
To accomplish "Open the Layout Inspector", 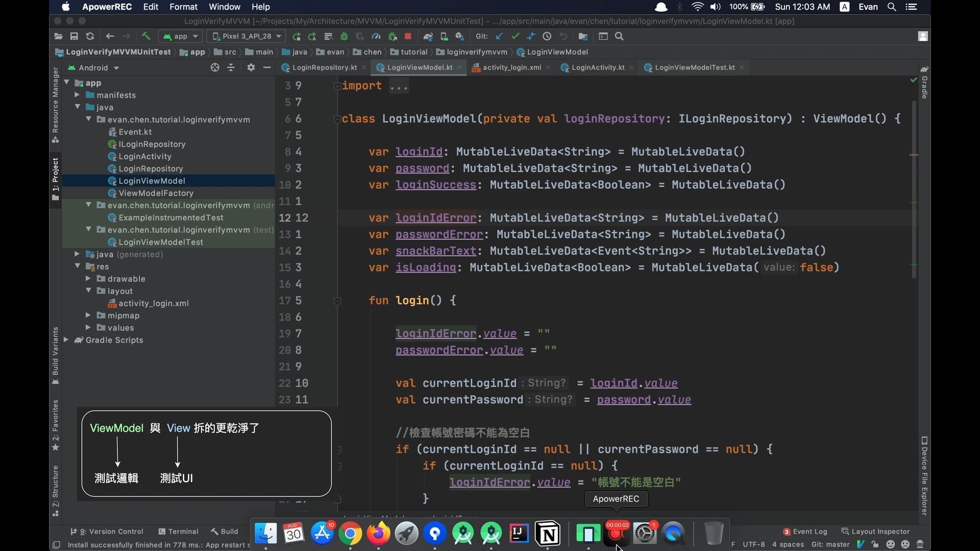I will coord(880,532).
